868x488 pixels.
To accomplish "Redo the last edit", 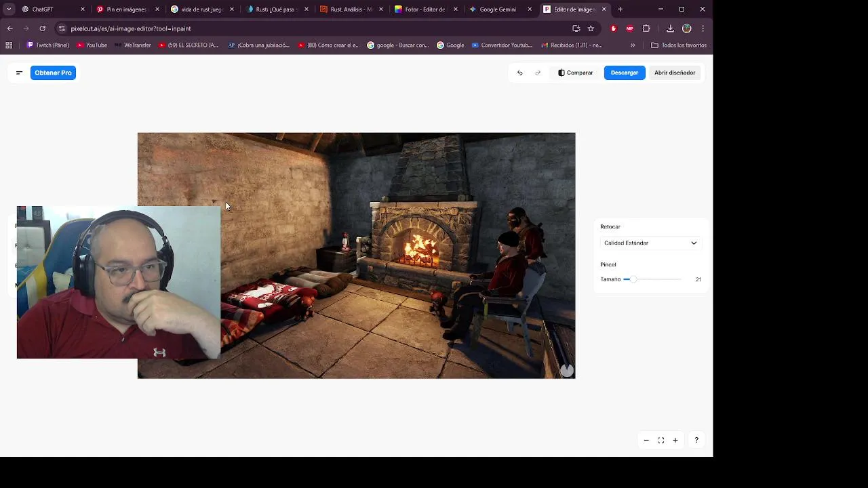I will pos(538,73).
